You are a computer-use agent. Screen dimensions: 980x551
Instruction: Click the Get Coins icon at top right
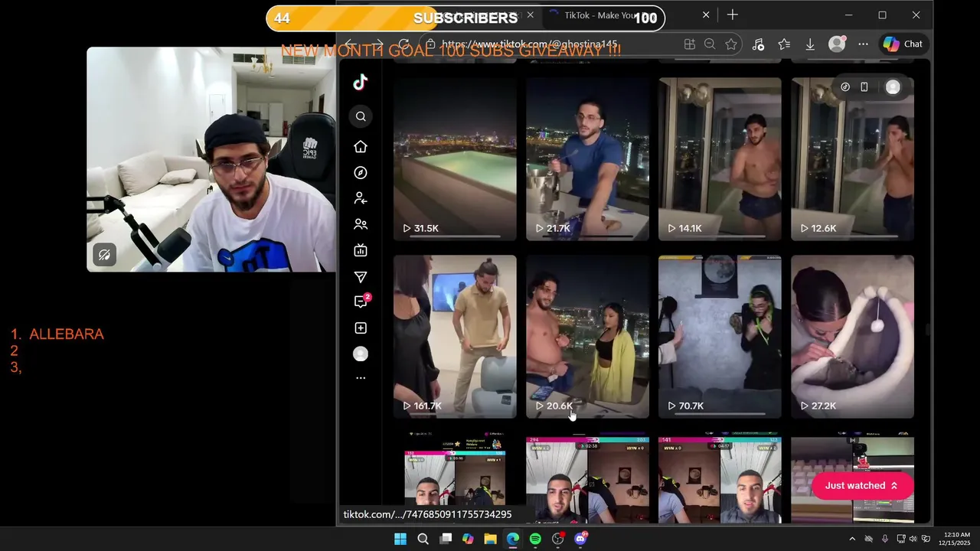tap(845, 87)
